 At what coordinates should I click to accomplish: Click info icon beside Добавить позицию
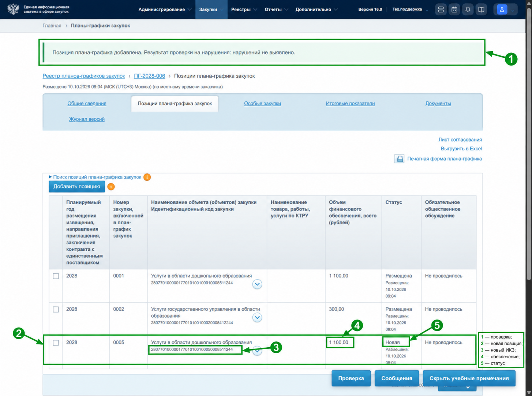(x=111, y=187)
